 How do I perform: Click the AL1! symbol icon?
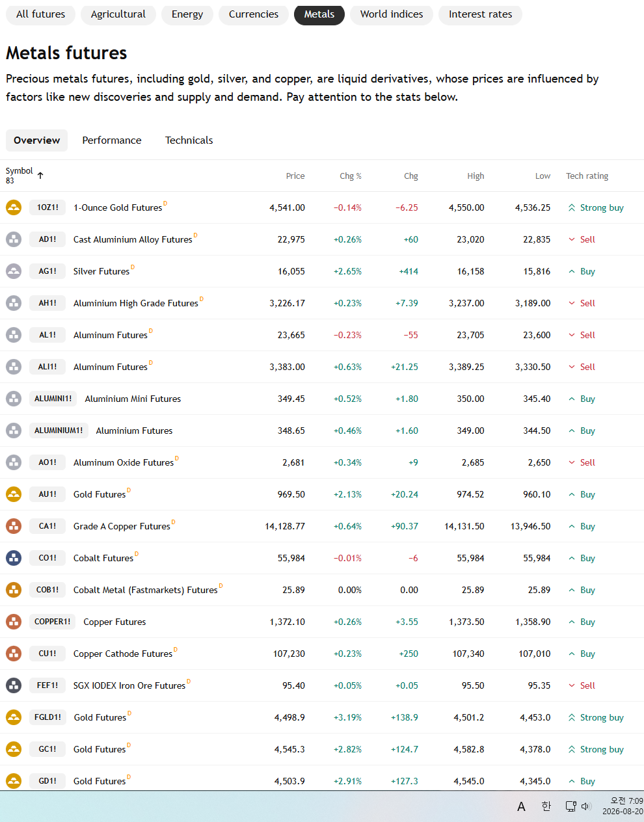[14, 335]
